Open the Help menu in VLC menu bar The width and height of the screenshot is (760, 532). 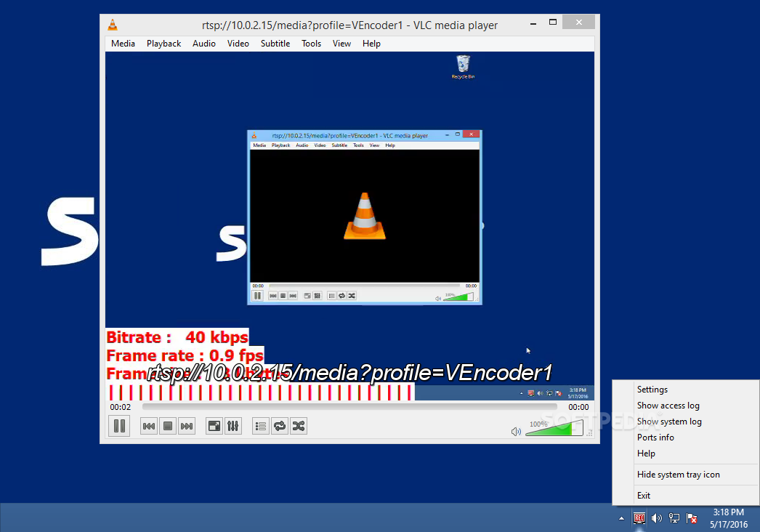371,44
